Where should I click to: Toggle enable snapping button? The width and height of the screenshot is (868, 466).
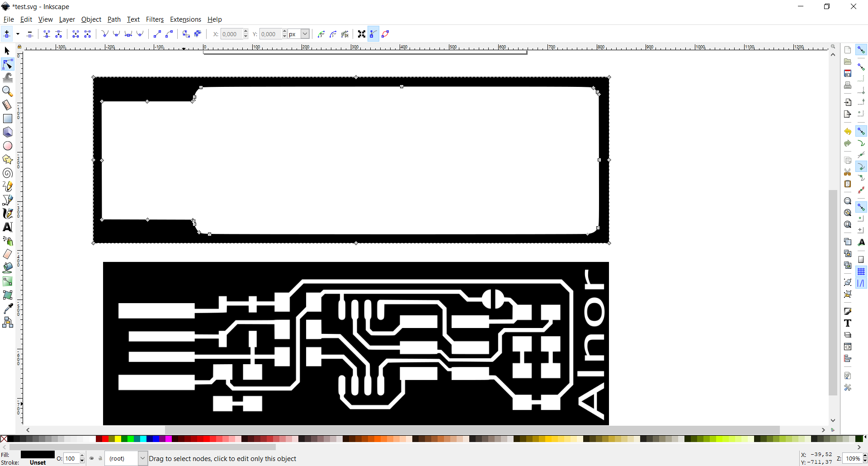[861, 50]
